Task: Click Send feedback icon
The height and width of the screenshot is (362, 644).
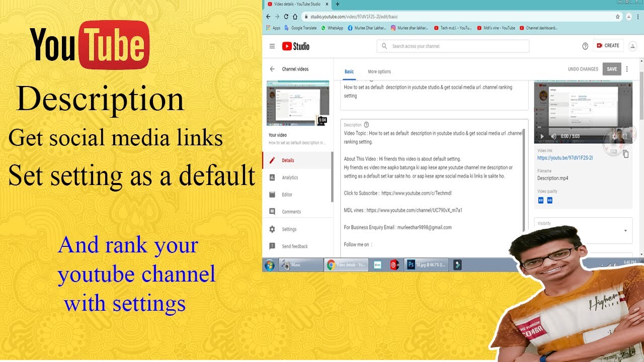Action: click(272, 246)
